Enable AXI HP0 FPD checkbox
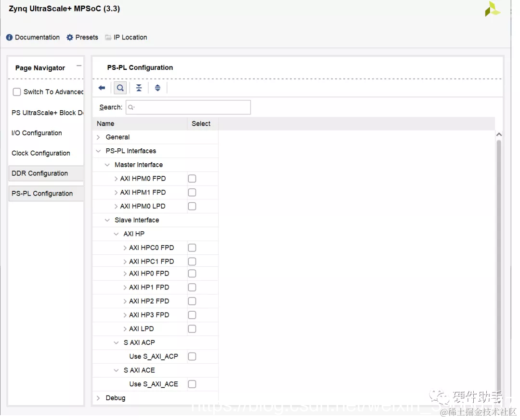Viewport: 520px width, 420px height. pos(192,274)
